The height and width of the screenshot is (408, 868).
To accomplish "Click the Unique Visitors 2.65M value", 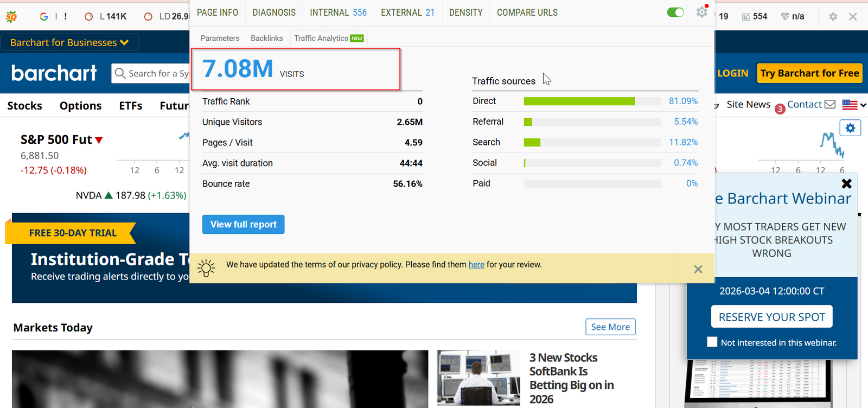I will tap(410, 122).
